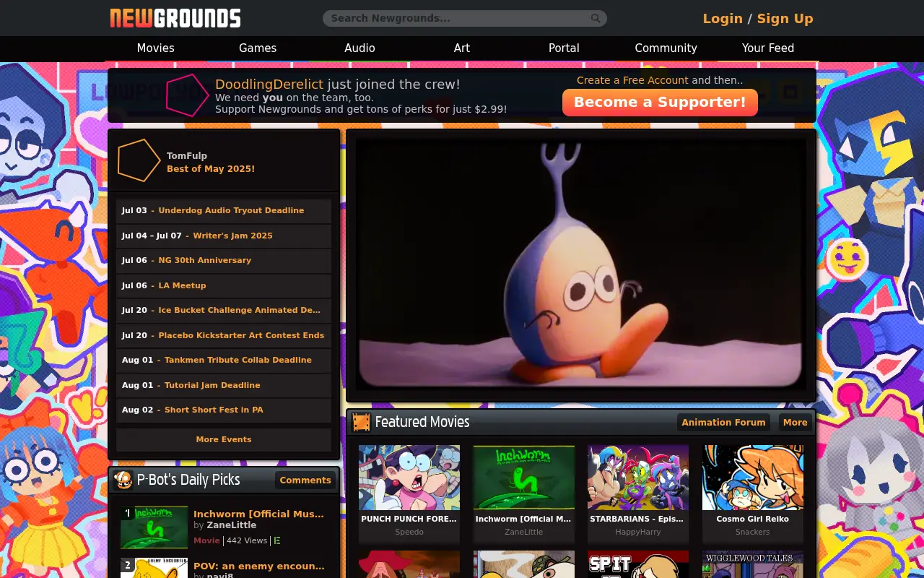This screenshot has width=924, height=578.
Task: Open the Audio menu
Action: pyautogui.click(x=359, y=48)
